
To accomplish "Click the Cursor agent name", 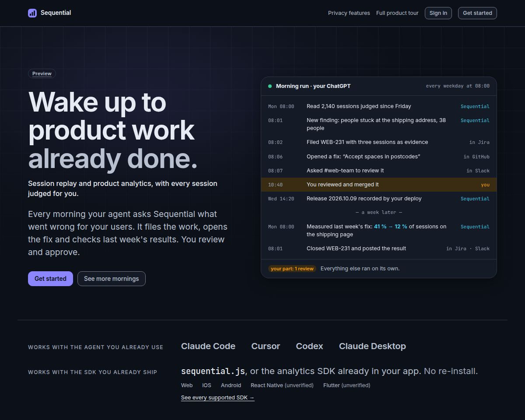I will click(x=266, y=346).
